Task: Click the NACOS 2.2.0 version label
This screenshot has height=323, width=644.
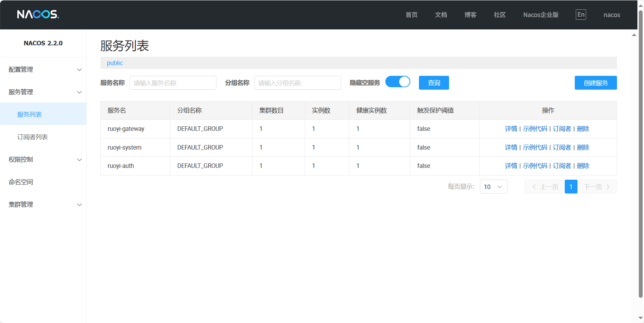Action: point(43,43)
